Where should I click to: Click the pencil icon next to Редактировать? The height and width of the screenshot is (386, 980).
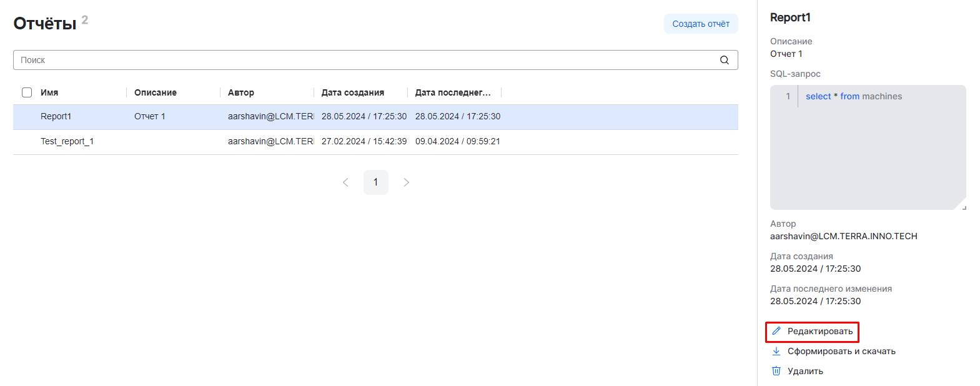coord(776,331)
